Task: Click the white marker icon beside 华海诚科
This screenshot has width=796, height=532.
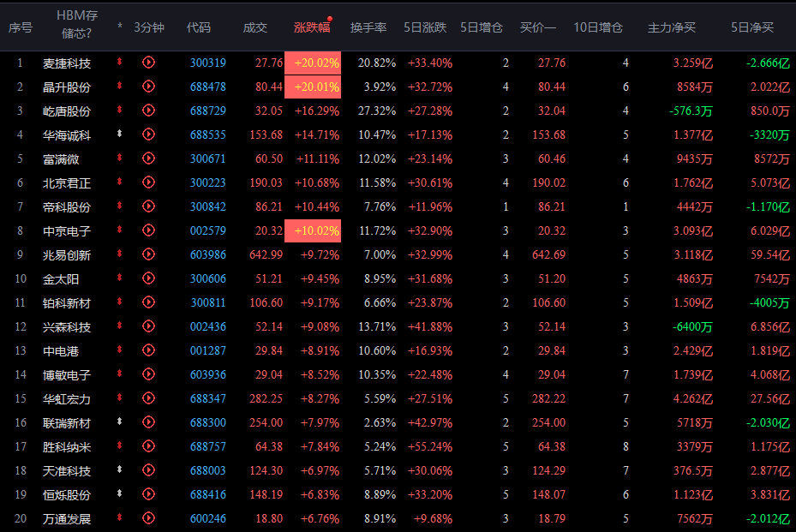Action: (119, 134)
